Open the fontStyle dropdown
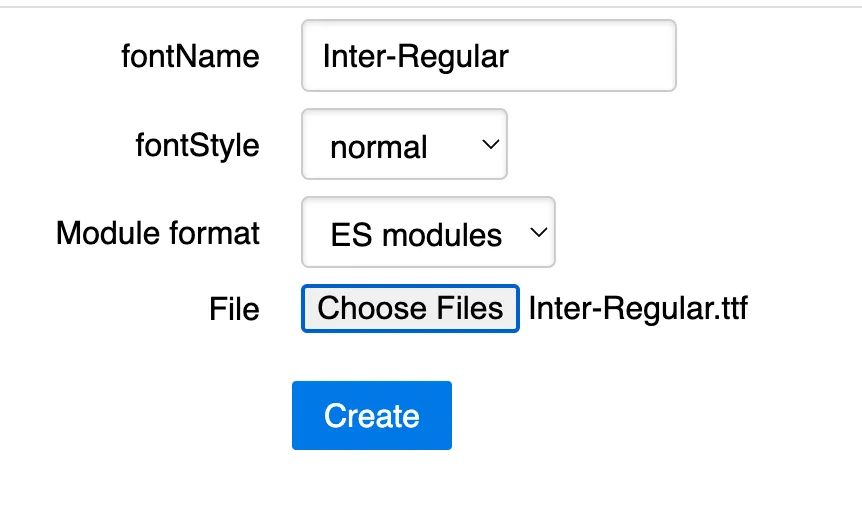The width and height of the screenshot is (862, 532). click(404, 145)
